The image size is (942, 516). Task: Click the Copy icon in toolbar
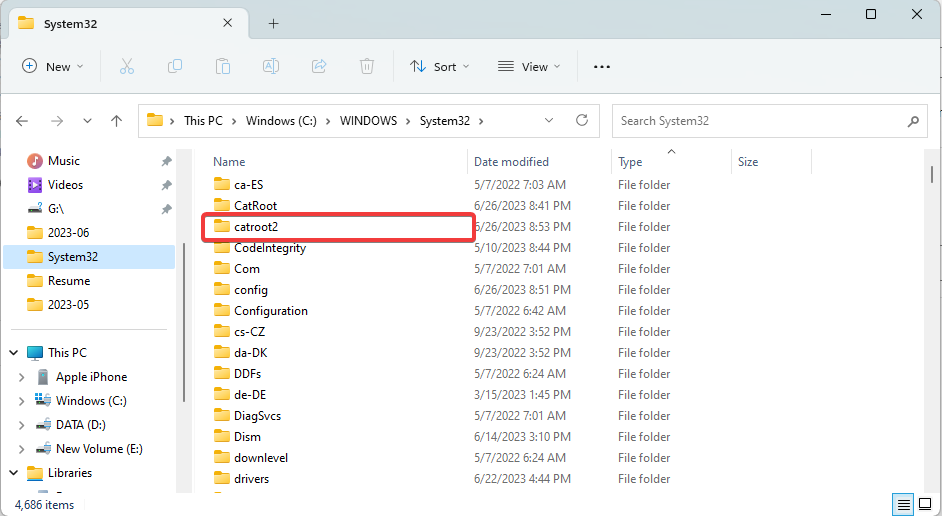pyautogui.click(x=175, y=66)
